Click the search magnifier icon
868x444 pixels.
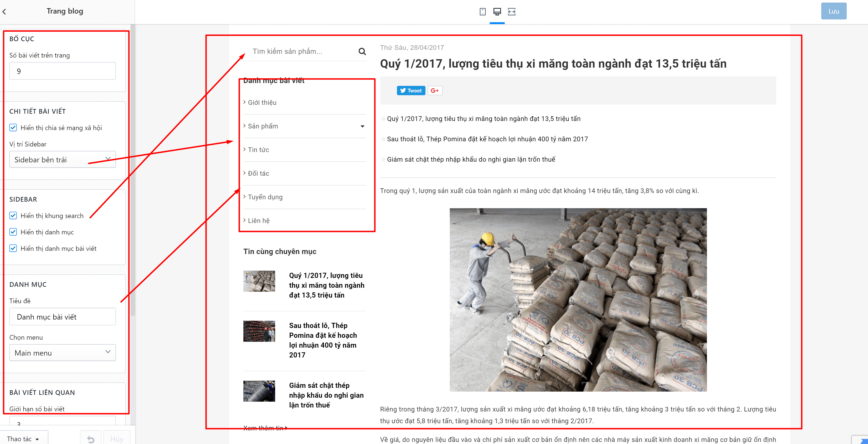[x=362, y=51]
